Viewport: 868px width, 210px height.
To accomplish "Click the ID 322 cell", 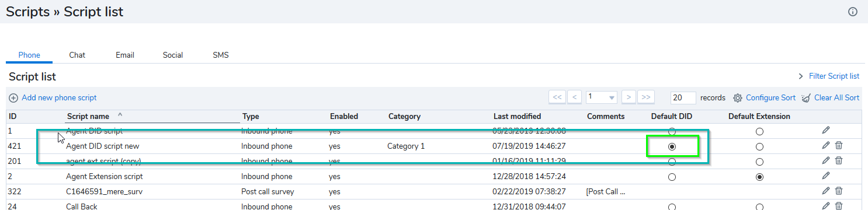I will click(14, 191).
